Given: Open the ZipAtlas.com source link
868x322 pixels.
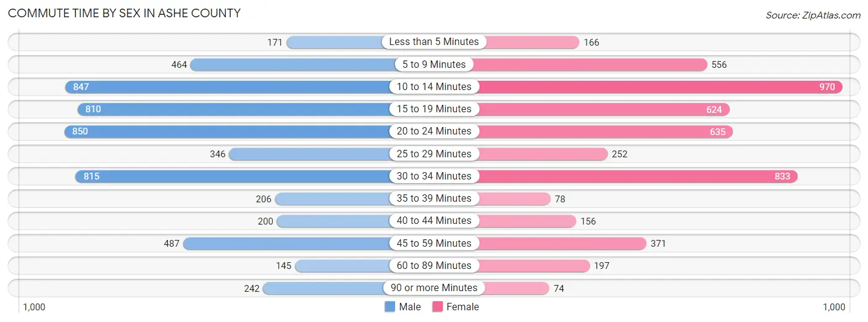Looking at the screenshot, I should click(x=812, y=15).
